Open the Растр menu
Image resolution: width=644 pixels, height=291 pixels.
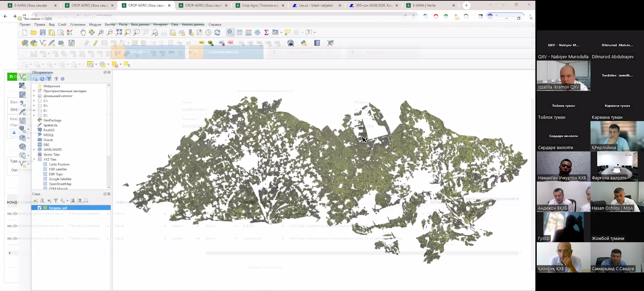(123, 25)
